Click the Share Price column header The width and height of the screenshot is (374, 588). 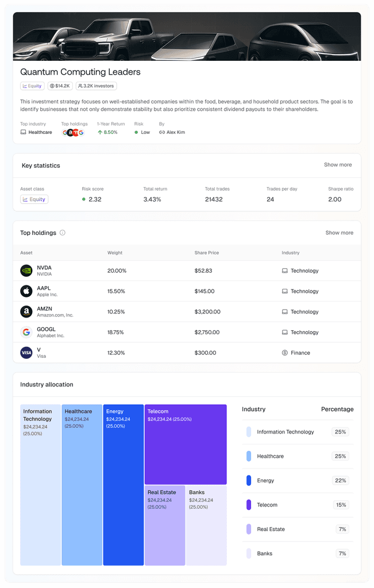207,253
